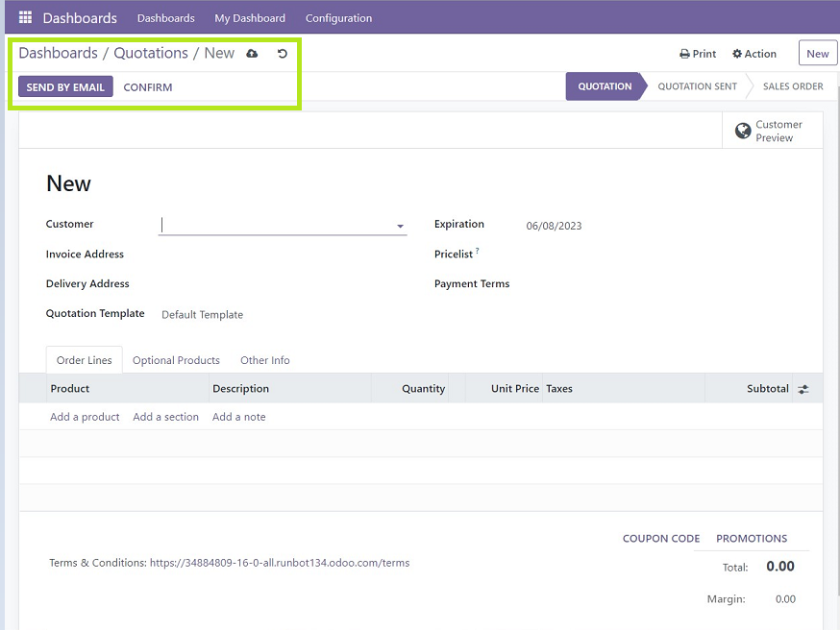Click the New button at top right
Viewport: 840px width, 630px height.
(818, 54)
